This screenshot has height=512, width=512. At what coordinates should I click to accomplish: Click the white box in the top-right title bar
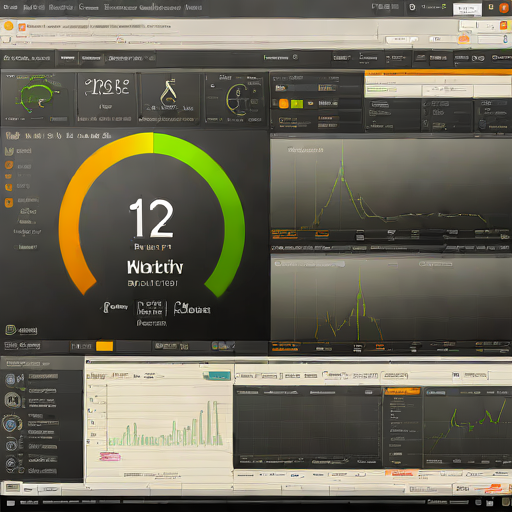coord(467,9)
